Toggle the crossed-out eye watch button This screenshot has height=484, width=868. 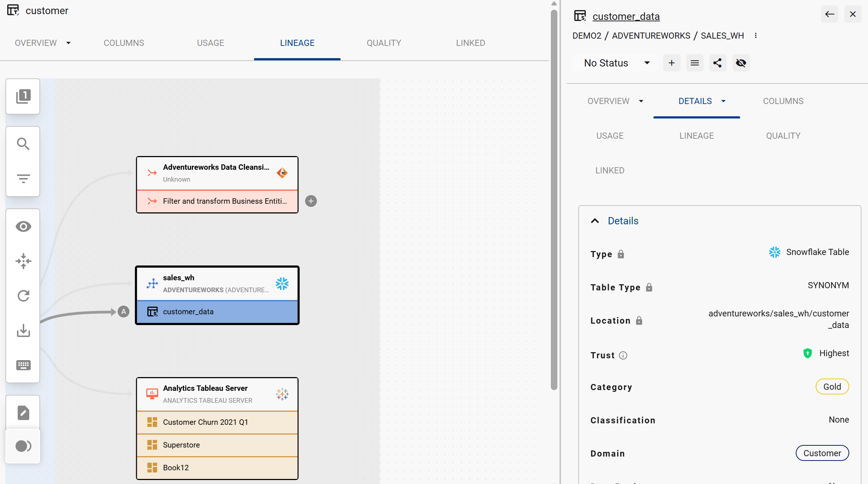[x=741, y=63]
